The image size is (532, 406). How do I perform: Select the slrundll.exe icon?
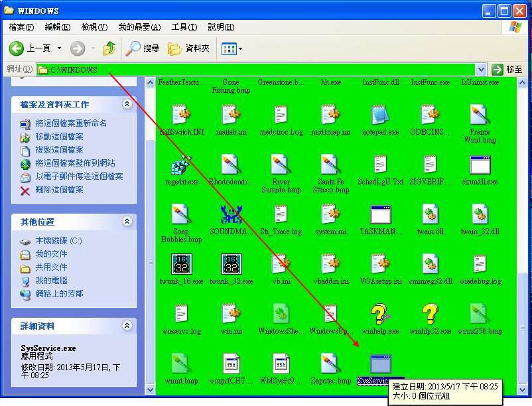click(x=480, y=165)
